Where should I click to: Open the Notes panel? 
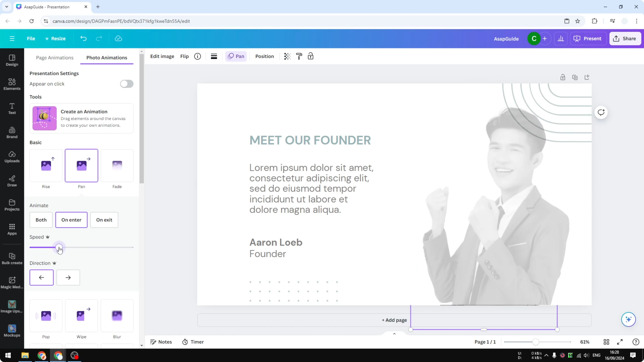161,342
